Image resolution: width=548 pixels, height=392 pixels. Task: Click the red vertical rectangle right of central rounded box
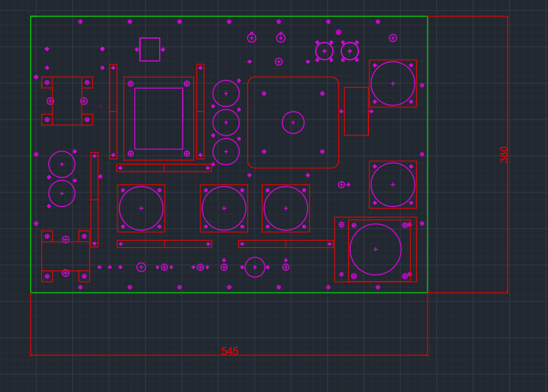tap(355, 111)
